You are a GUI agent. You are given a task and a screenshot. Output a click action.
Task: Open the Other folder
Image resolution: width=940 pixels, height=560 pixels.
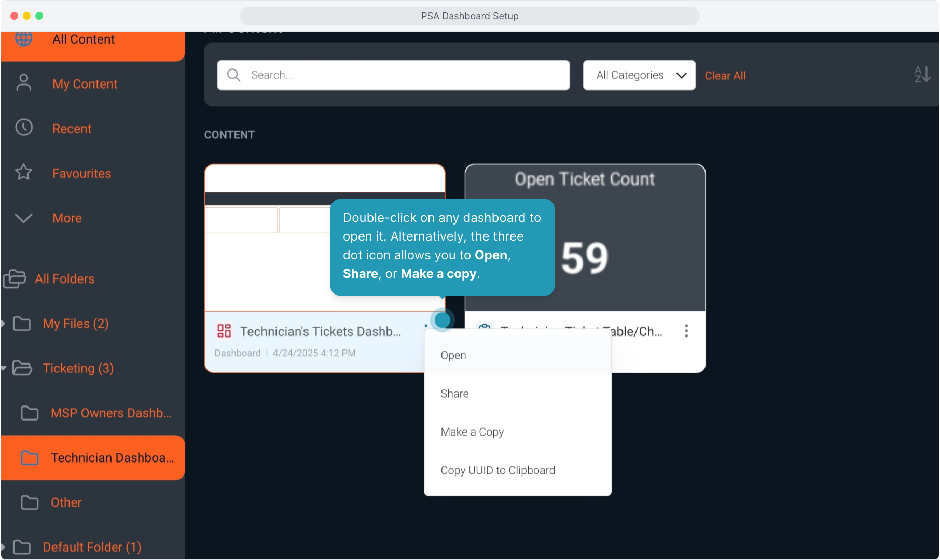coord(66,502)
